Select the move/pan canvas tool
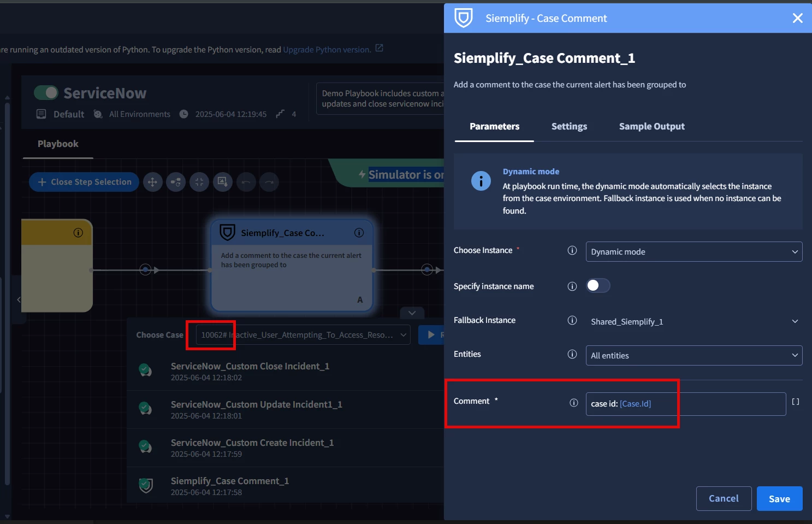This screenshot has height=524, width=812. 152,182
